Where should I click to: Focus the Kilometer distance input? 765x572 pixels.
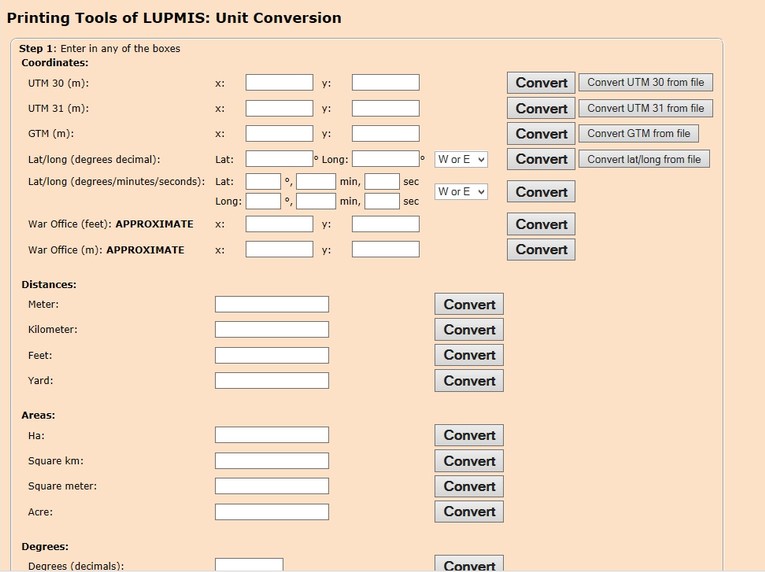[x=272, y=329]
